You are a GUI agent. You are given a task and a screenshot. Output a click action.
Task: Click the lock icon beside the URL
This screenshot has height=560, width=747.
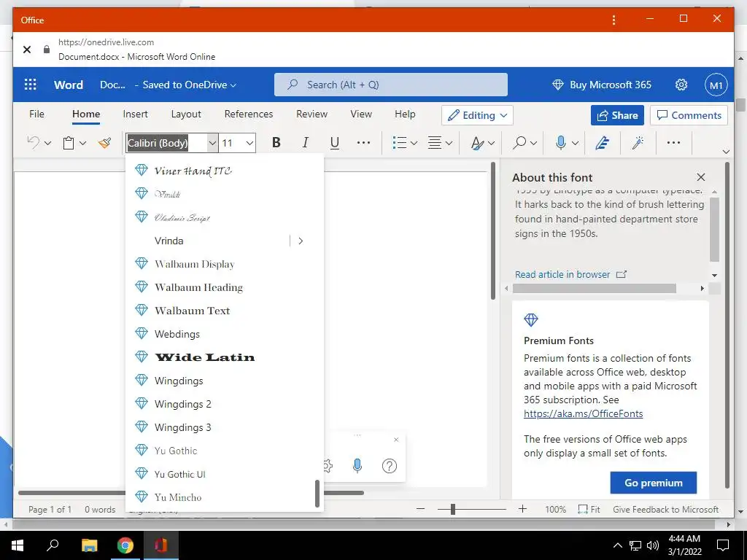tap(46, 49)
